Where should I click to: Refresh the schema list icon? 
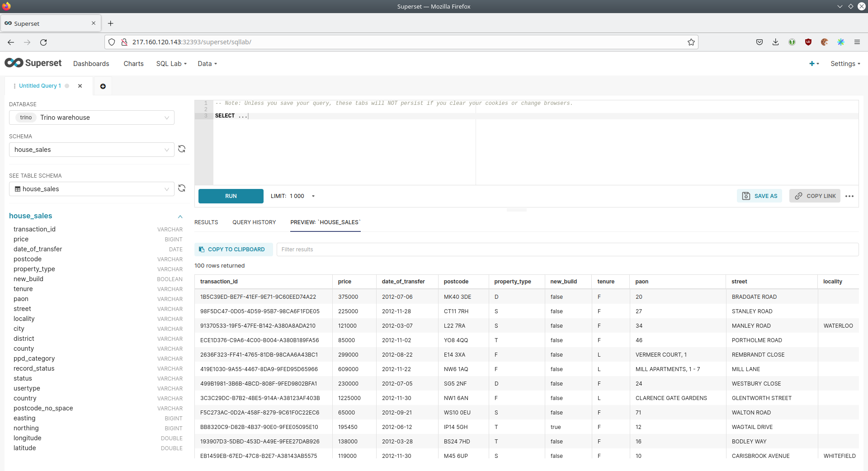[x=182, y=149]
